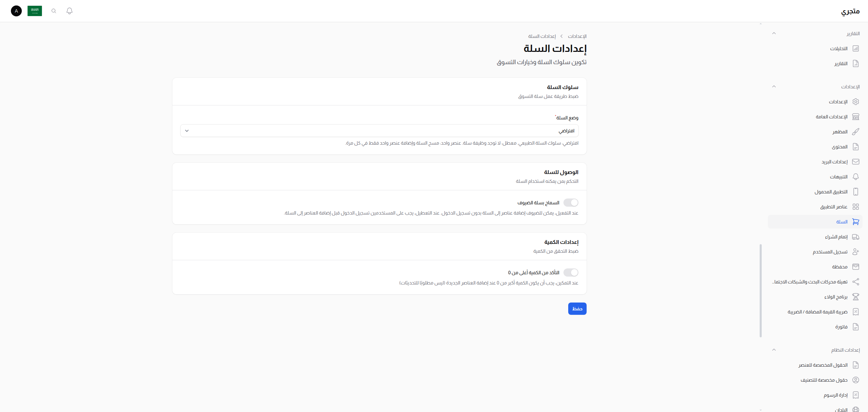Click the notifications bell icon
The image size is (868, 412).
click(x=69, y=11)
